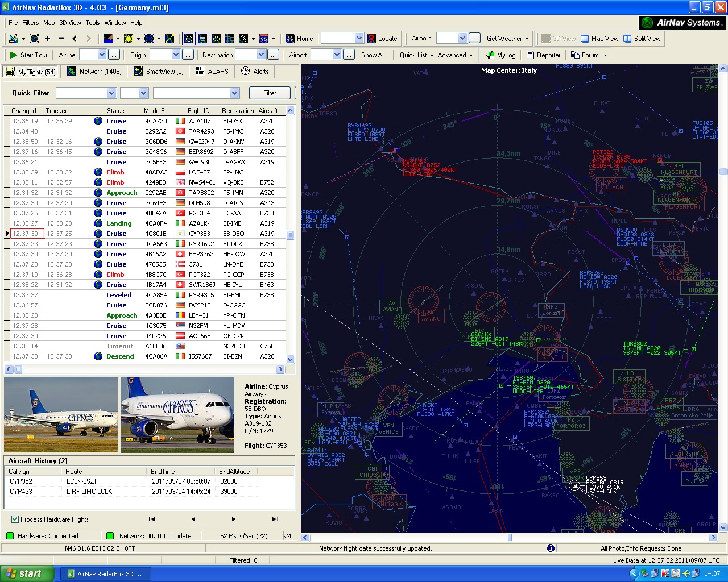This screenshot has height=582, width=728.
Task: Click the Home map button
Action: click(299, 39)
